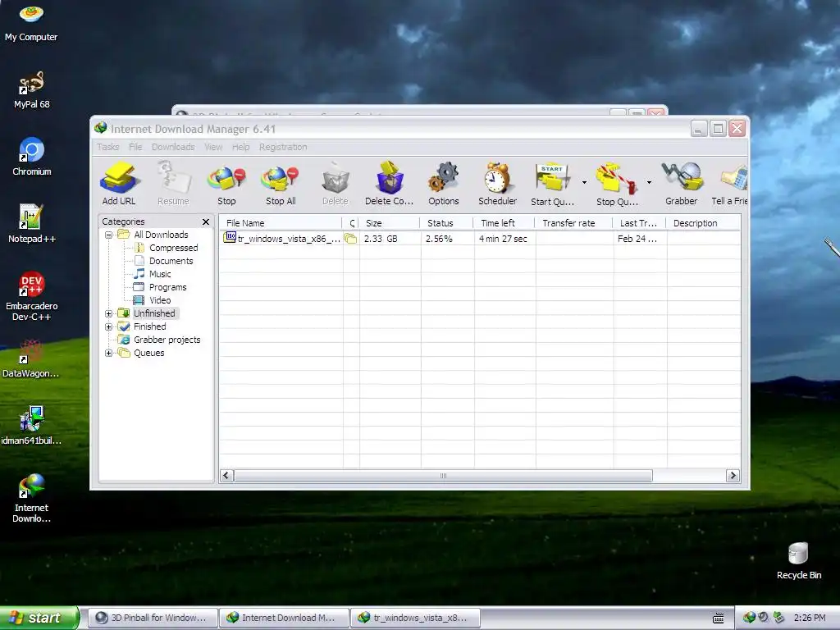Select the Embarcadero Dev-C++ desktop icon
Screen dimensions: 840x630
[32, 296]
